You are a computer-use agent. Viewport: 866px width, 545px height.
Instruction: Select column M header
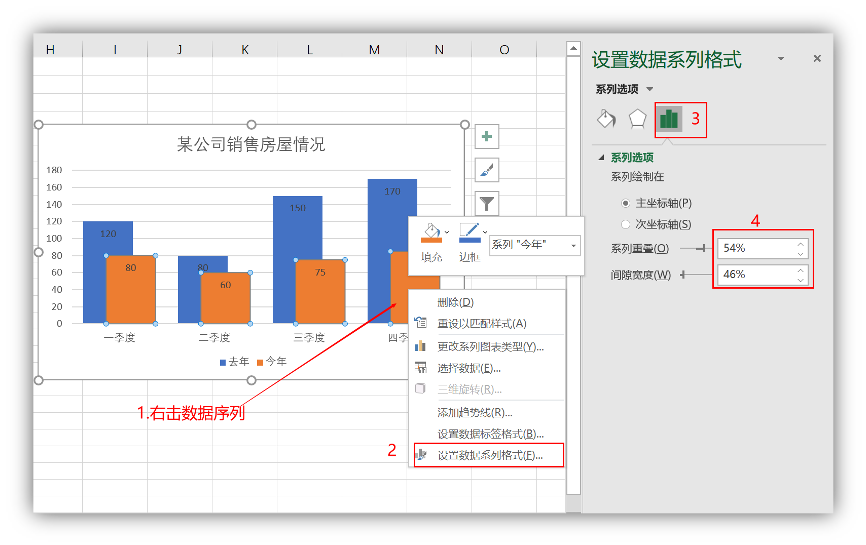tap(374, 50)
